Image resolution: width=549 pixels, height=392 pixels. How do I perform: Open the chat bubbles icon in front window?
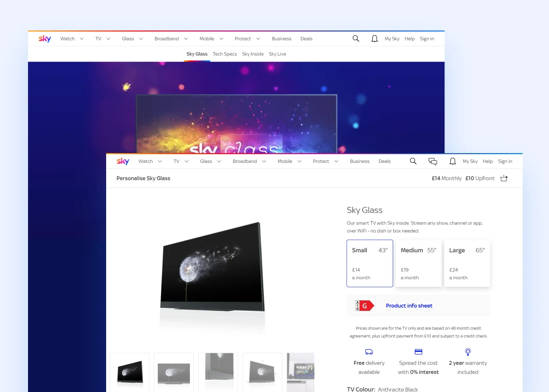pos(433,161)
